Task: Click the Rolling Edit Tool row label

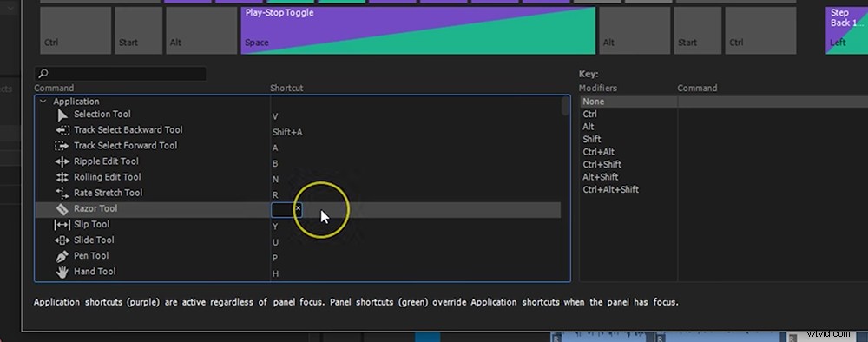Action: pos(108,177)
